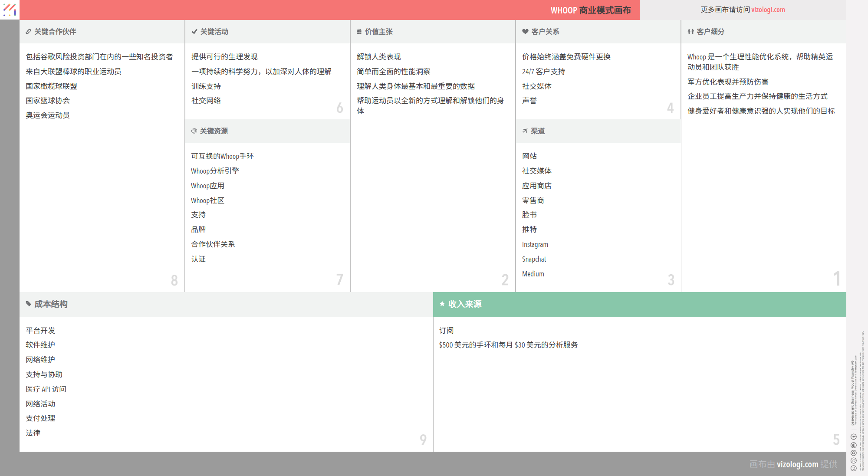Click the Creative Commons license icon at right edge
The height and width of the screenshot is (476, 868).
pyautogui.click(x=853, y=468)
